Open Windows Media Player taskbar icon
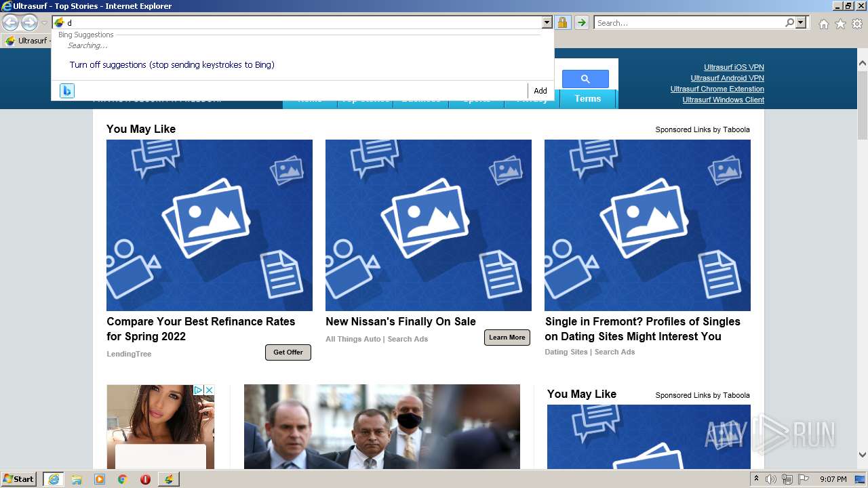The image size is (868, 488). pyautogui.click(x=100, y=479)
